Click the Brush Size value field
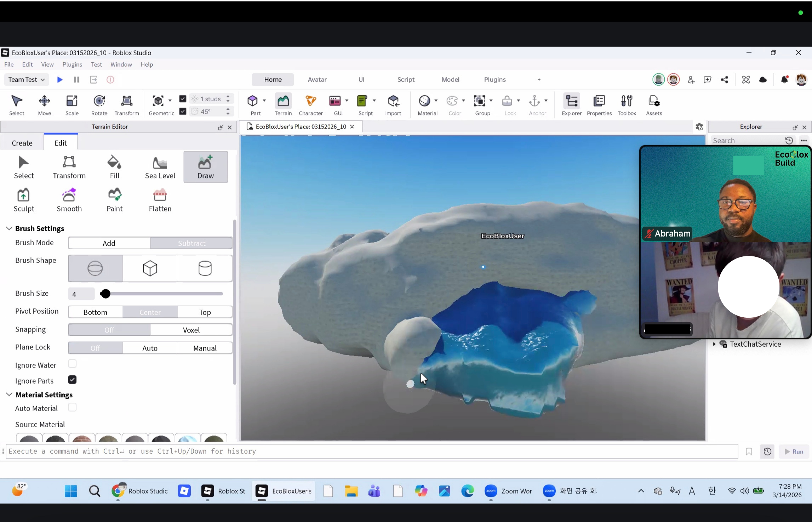 (81, 294)
